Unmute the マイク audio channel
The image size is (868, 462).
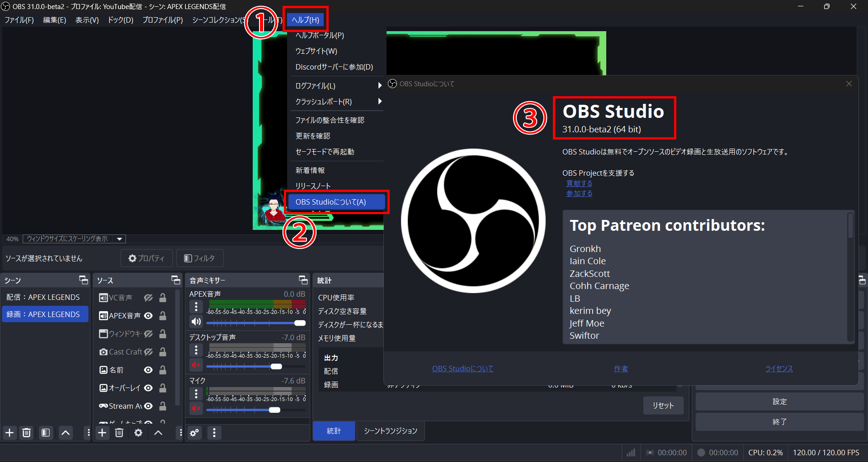click(x=196, y=408)
